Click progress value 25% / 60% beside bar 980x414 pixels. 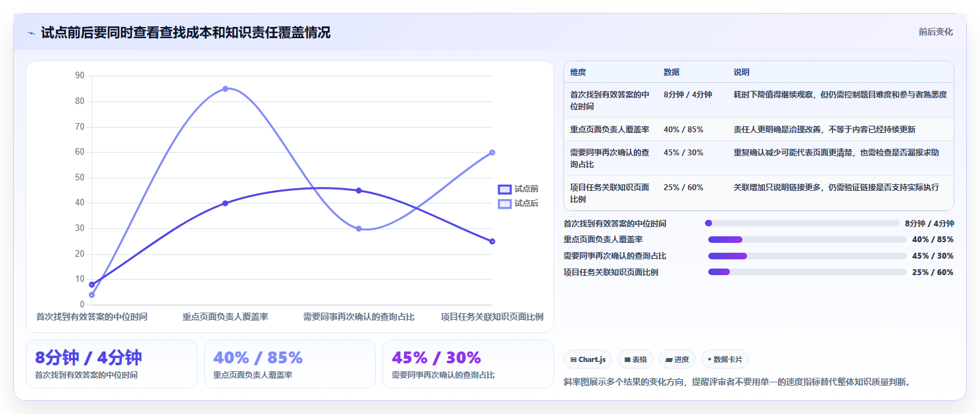933,272
